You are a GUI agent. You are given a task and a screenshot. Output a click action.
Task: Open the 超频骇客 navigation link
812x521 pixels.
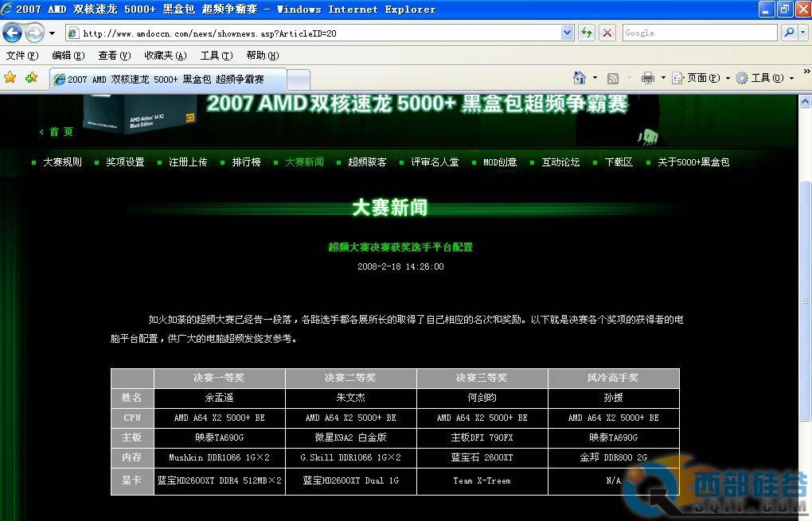(x=367, y=162)
